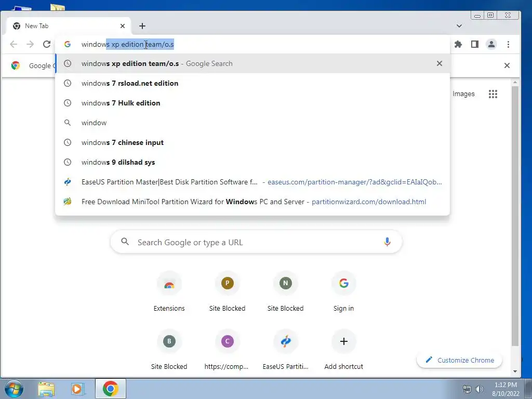Close the New Tab tab

[123, 26]
